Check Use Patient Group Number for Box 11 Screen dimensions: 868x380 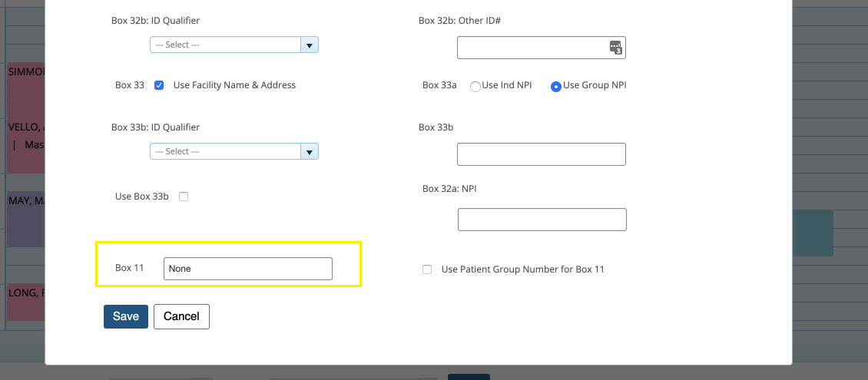pos(427,269)
